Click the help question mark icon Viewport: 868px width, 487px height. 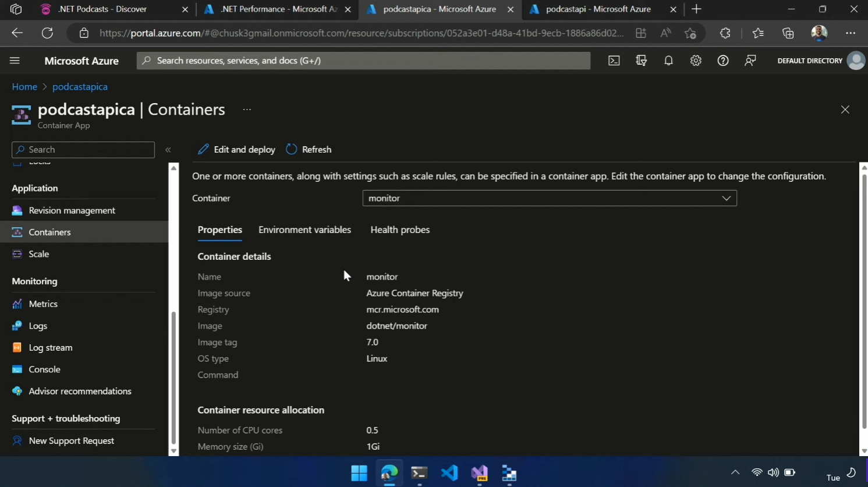click(722, 61)
